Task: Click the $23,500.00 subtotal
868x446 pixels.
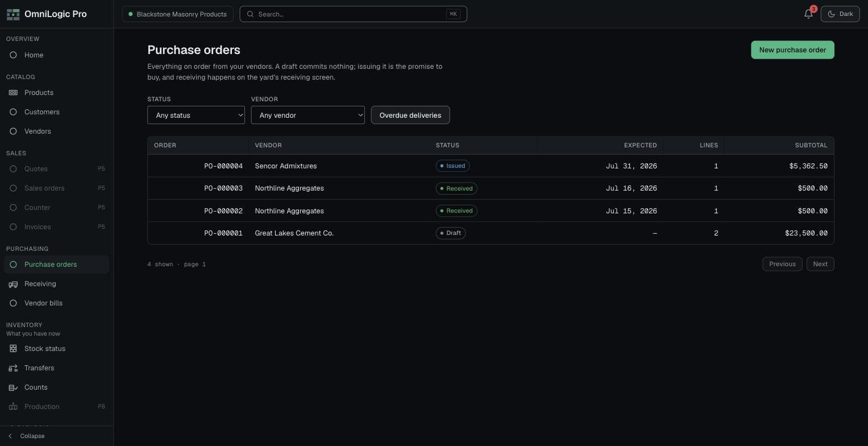Action: (806, 233)
